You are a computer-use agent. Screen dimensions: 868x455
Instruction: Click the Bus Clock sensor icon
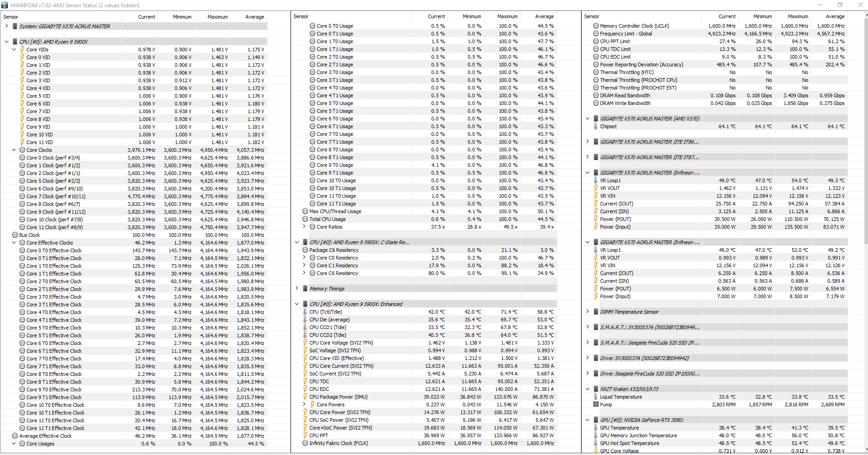tap(15, 235)
